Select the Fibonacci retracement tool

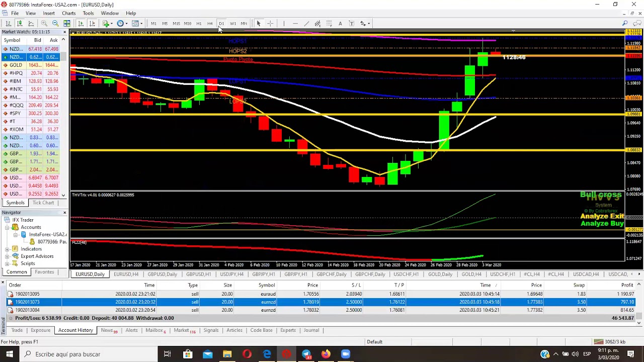[x=329, y=23]
